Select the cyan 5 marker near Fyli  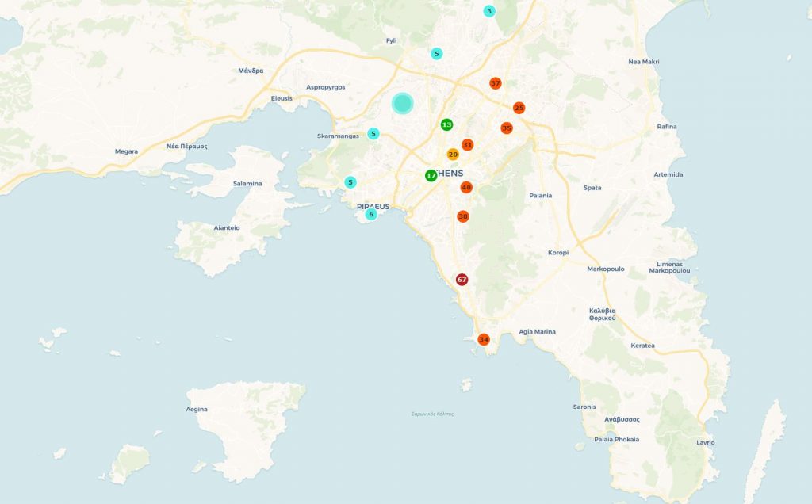(x=436, y=54)
